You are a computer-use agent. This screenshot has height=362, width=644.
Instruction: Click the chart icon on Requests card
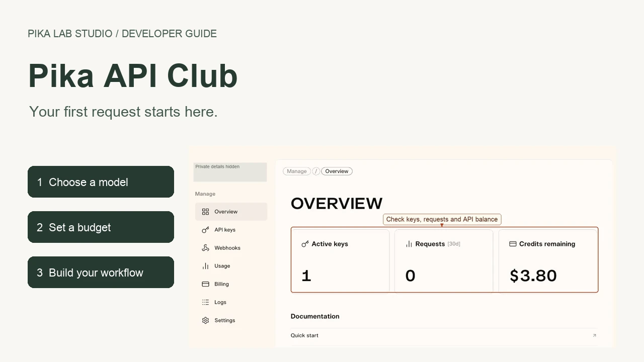[x=409, y=244]
